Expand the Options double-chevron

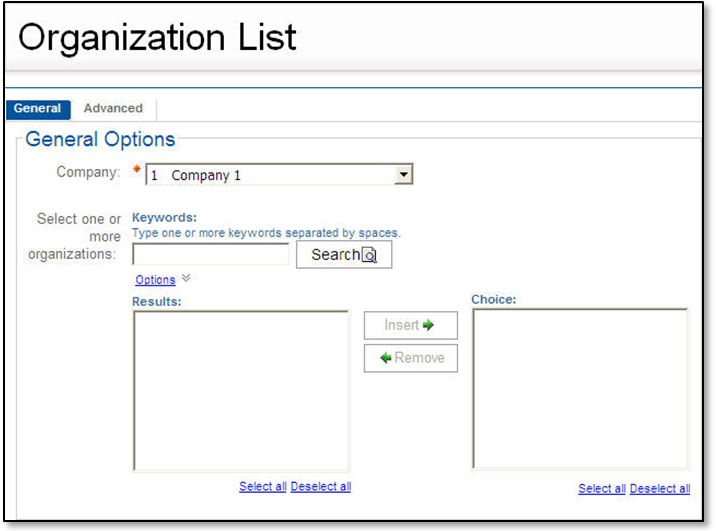[x=186, y=279]
